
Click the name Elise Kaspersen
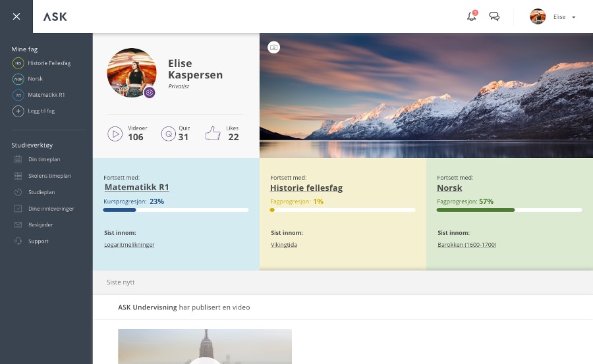[195, 69]
